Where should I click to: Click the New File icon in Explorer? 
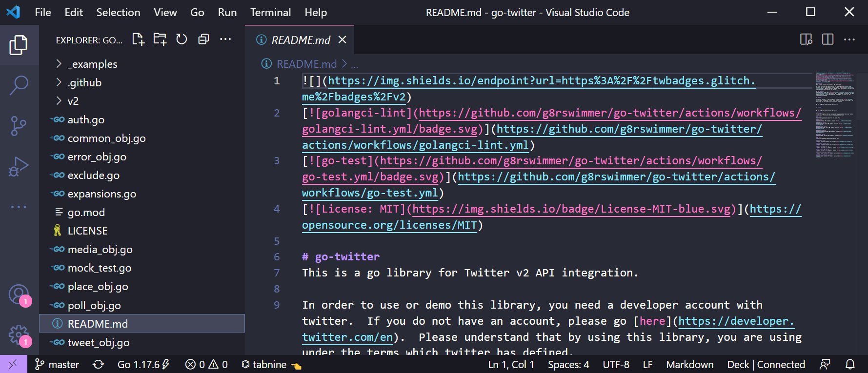[139, 39]
